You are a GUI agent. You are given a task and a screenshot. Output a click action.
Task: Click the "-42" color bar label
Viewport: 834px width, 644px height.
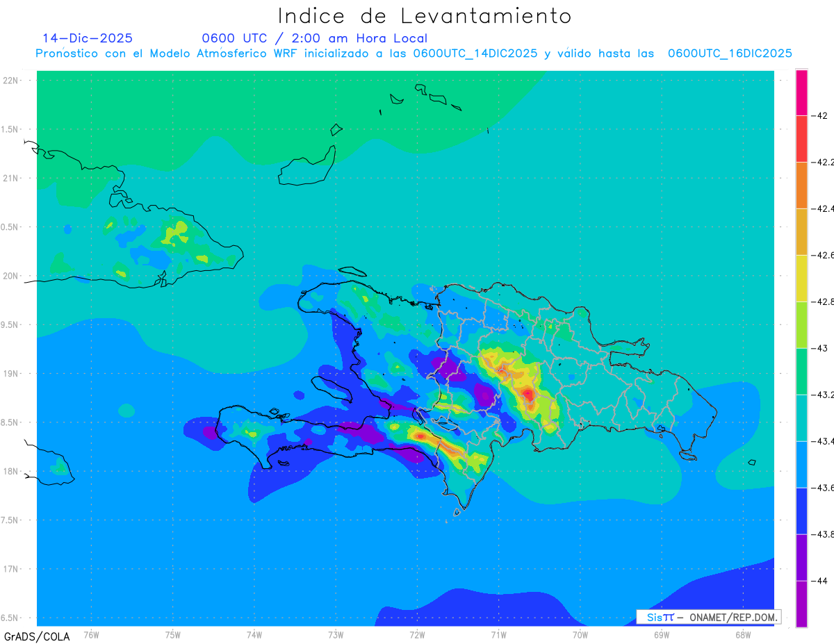(820, 115)
